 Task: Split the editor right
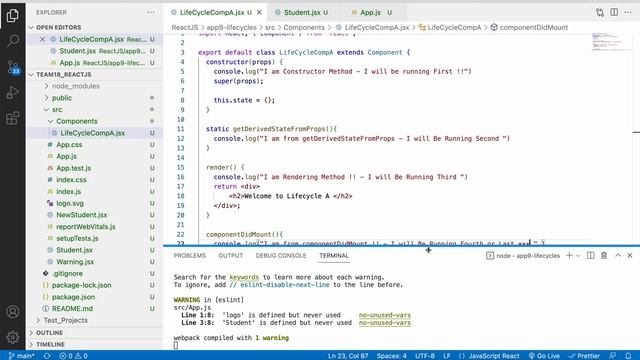pos(614,12)
